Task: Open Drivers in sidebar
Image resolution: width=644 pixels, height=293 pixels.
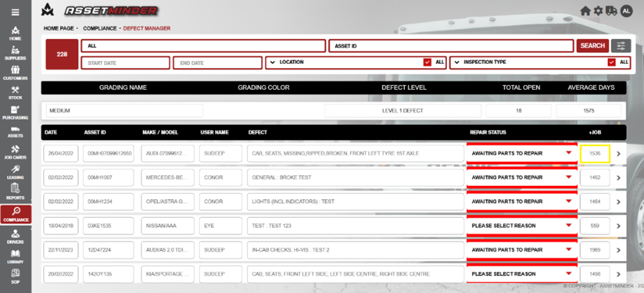Action: point(15,236)
